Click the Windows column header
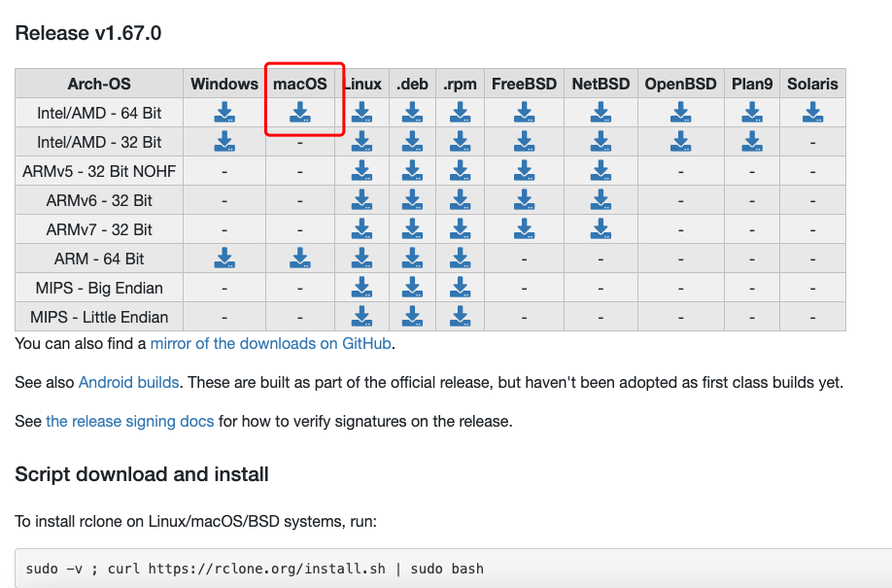 click(x=224, y=84)
